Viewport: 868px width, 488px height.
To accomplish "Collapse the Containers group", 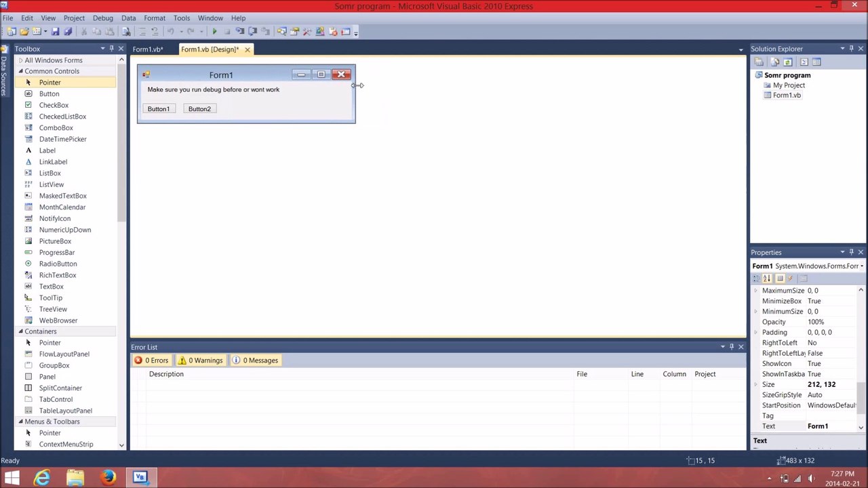I will click(x=20, y=331).
